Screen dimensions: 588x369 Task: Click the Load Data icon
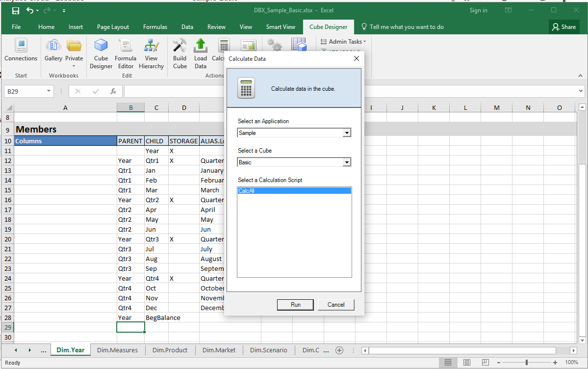[201, 46]
